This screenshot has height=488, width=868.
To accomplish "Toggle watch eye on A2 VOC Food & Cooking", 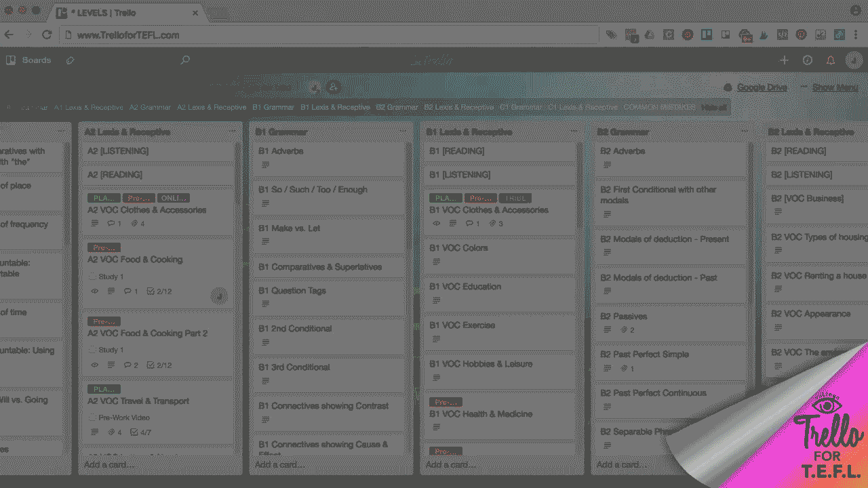I will pyautogui.click(x=94, y=291).
